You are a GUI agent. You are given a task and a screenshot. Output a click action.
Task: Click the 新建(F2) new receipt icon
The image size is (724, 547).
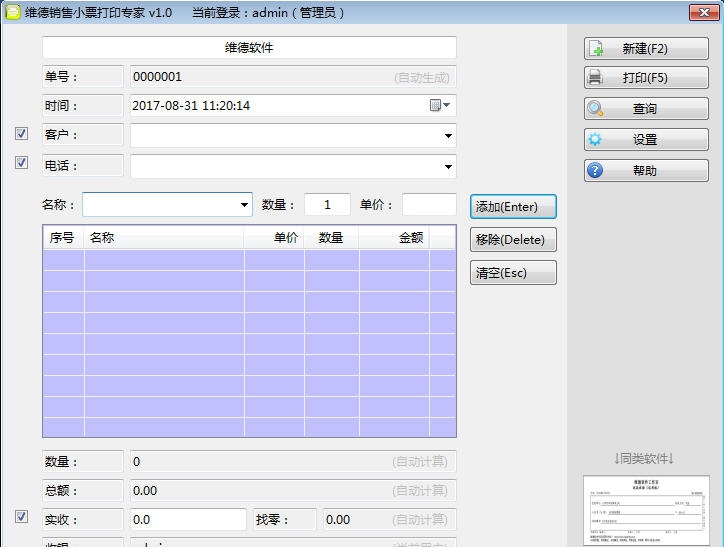[596, 48]
